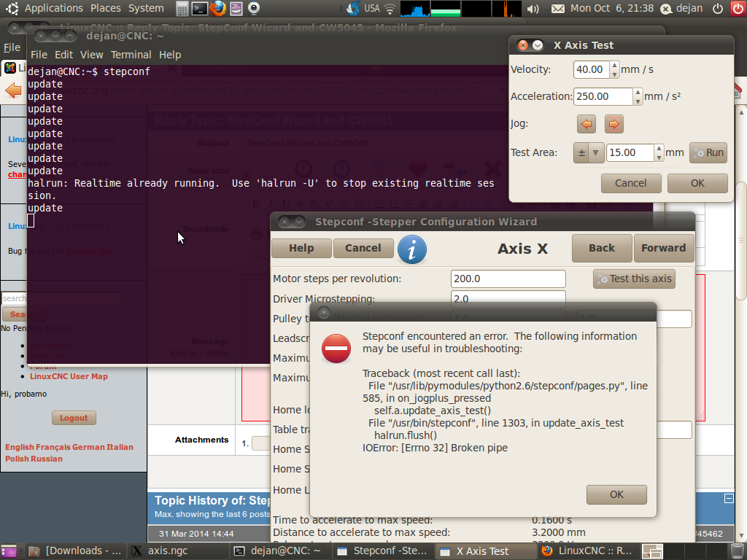This screenshot has height=560, width=747.
Task: Click the Driver Microstepping field
Action: click(x=508, y=298)
